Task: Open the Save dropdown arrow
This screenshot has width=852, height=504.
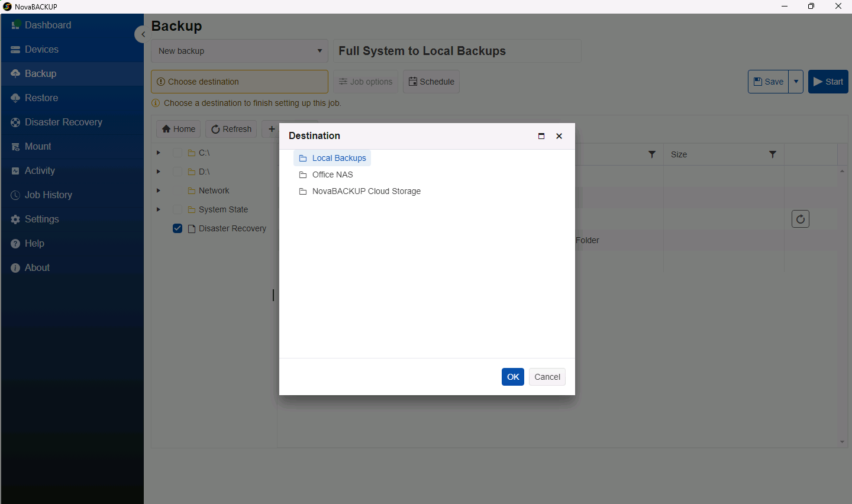Action: pyautogui.click(x=796, y=82)
